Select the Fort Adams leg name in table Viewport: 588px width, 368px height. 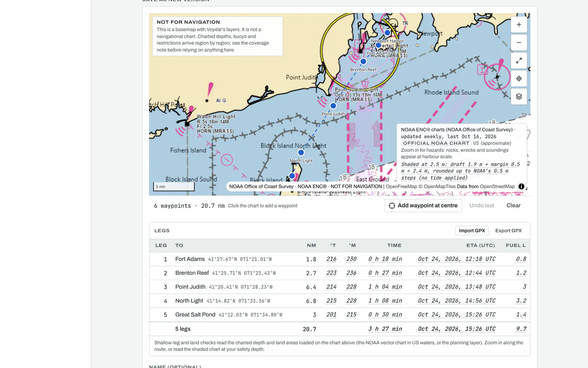click(190, 259)
